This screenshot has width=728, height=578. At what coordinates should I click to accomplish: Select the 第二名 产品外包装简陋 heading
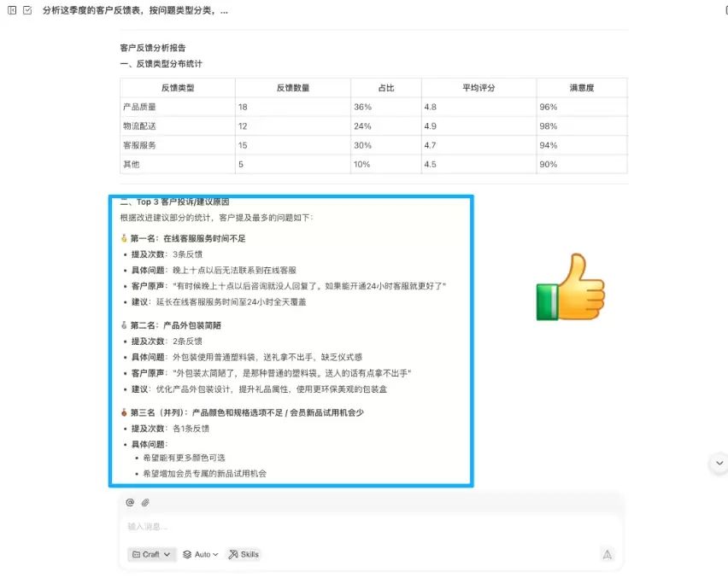(x=171, y=325)
